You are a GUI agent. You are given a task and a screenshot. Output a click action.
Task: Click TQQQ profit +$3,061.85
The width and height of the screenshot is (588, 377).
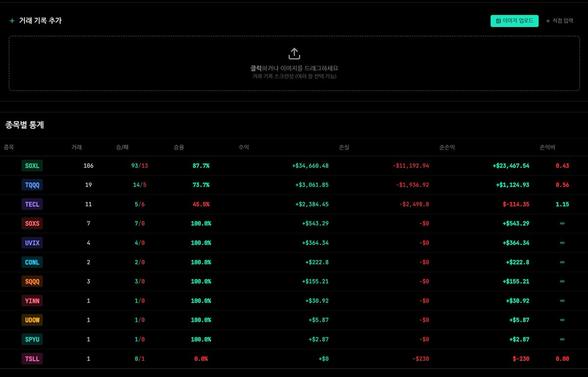312,185
